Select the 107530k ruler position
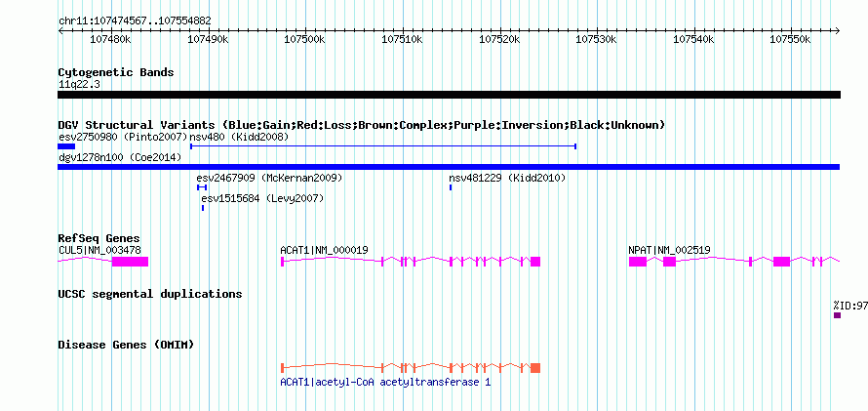Viewport: 868px width, 411px height. click(x=597, y=39)
